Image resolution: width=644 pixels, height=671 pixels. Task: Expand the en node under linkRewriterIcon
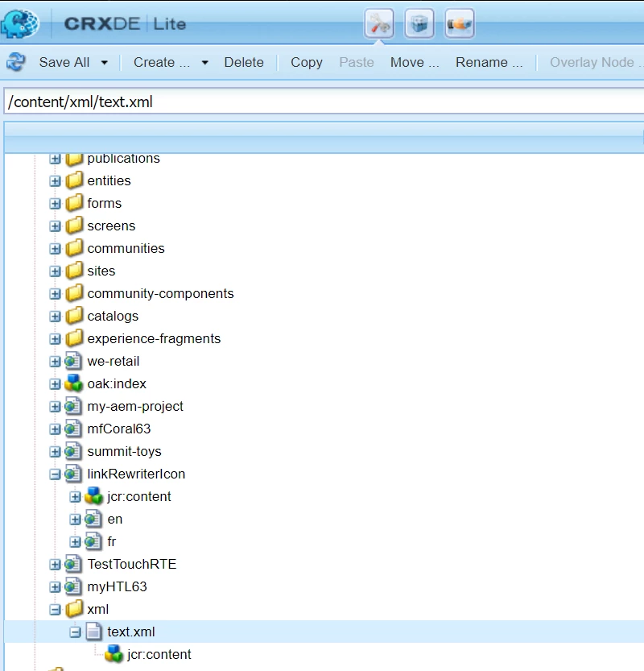coord(75,520)
